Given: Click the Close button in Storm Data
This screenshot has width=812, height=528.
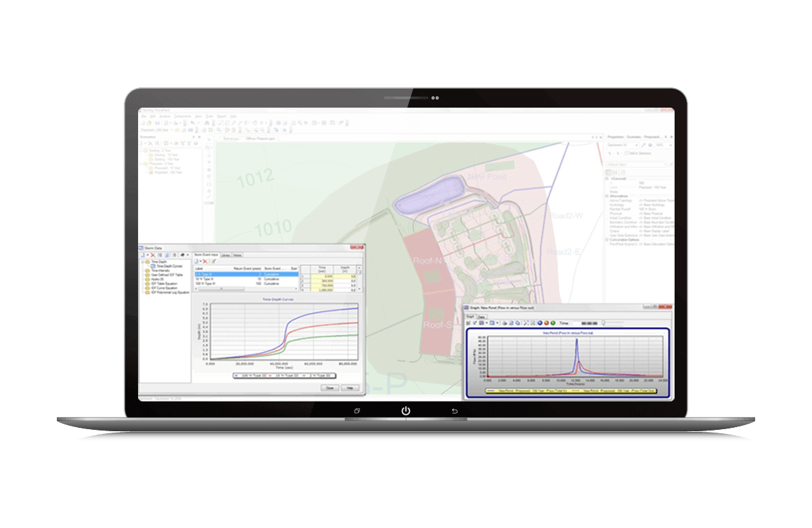Looking at the screenshot, I should point(330,388).
